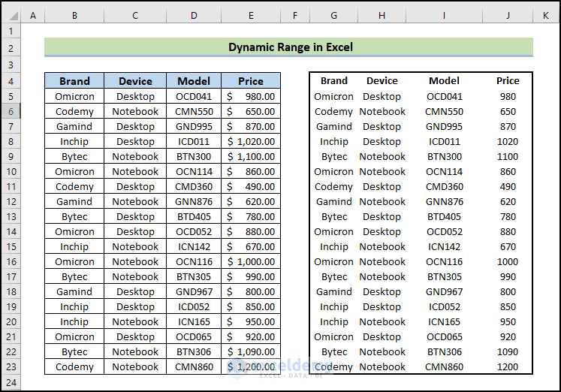561x392 pixels.
Task: Select the '1200' value in column J
Action: (x=508, y=366)
